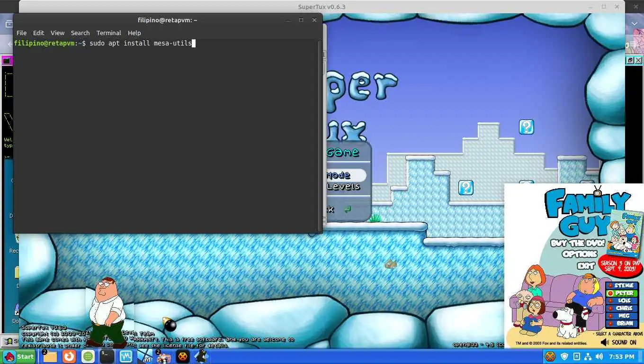Click Exit in the Family Guy panel
This screenshot has height=364, width=644.
586,266
